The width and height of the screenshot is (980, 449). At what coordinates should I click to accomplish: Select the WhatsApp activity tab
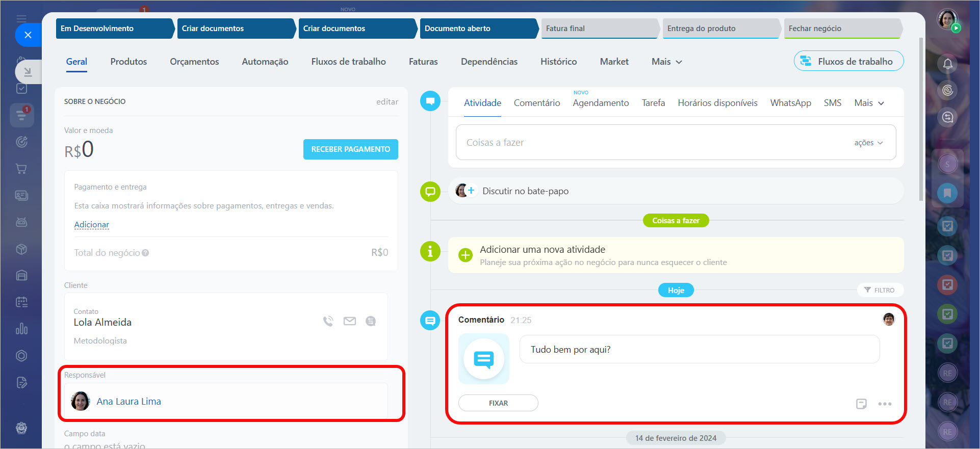[x=790, y=103]
